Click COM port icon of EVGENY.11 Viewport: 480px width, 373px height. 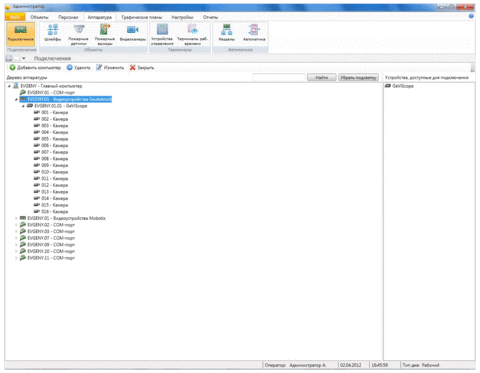(23, 258)
